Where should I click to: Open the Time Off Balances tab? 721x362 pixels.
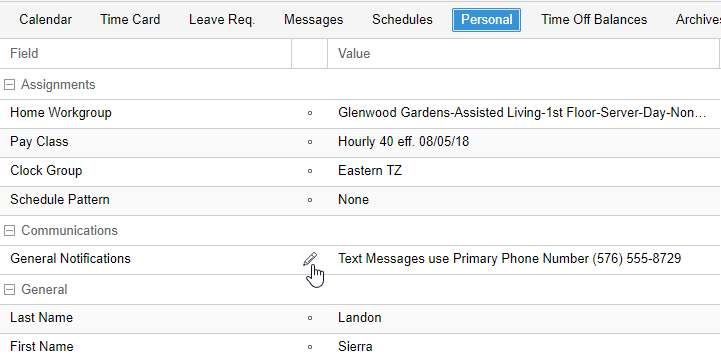coord(594,20)
